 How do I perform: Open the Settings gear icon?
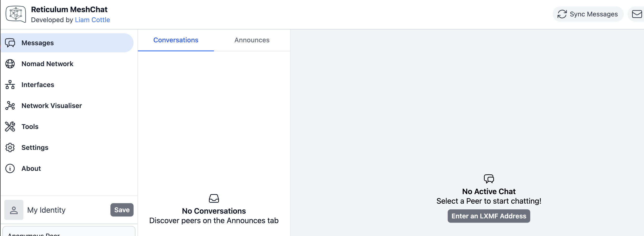pyautogui.click(x=10, y=148)
